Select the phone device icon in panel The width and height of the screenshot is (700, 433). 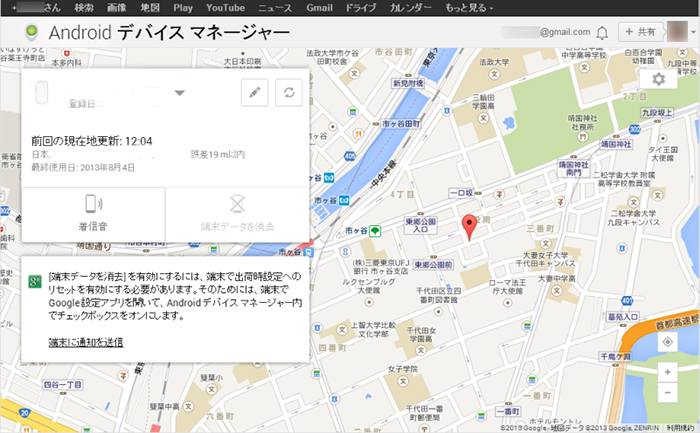(x=42, y=92)
